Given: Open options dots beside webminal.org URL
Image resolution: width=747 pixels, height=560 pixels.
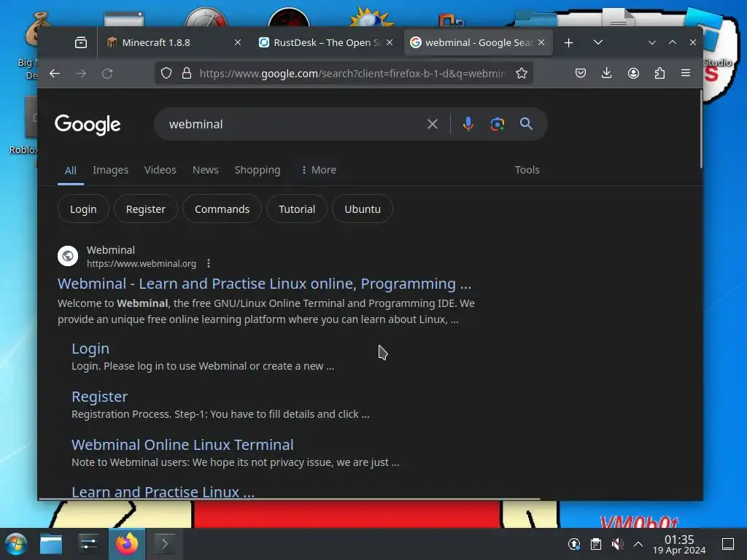Looking at the screenshot, I should tap(209, 263).
